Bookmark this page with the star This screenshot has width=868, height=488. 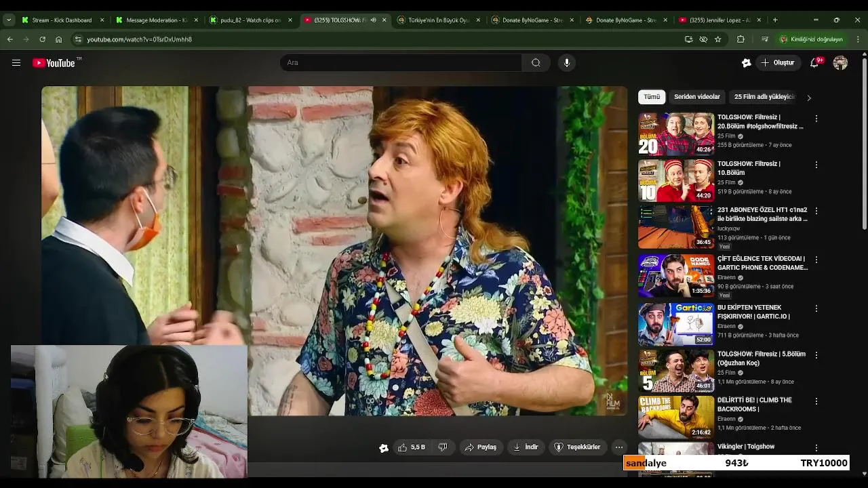(x=717, y=39)
